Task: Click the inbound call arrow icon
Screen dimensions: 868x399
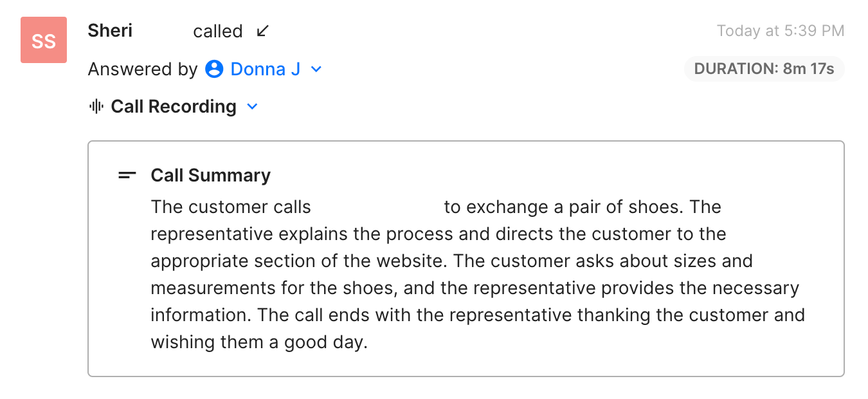Action: pyautogui.click(x=262, y=30)
